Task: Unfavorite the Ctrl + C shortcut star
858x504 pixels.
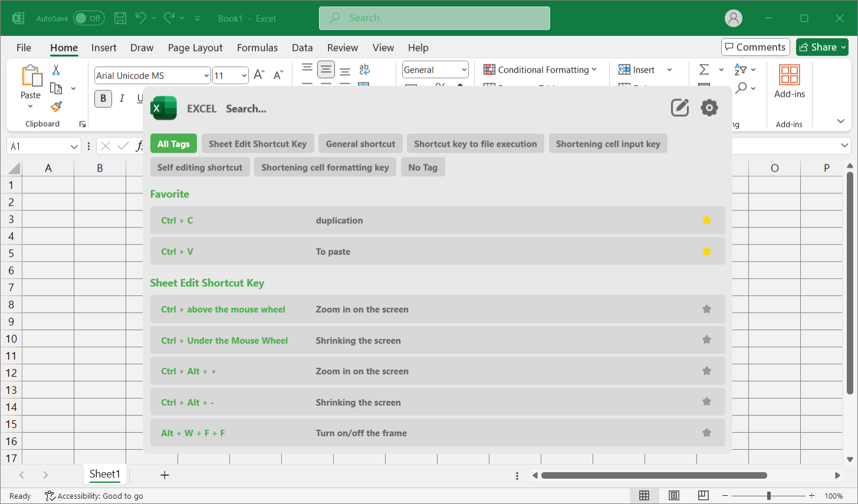Action: pyautogui.click(x=707, y=220)
